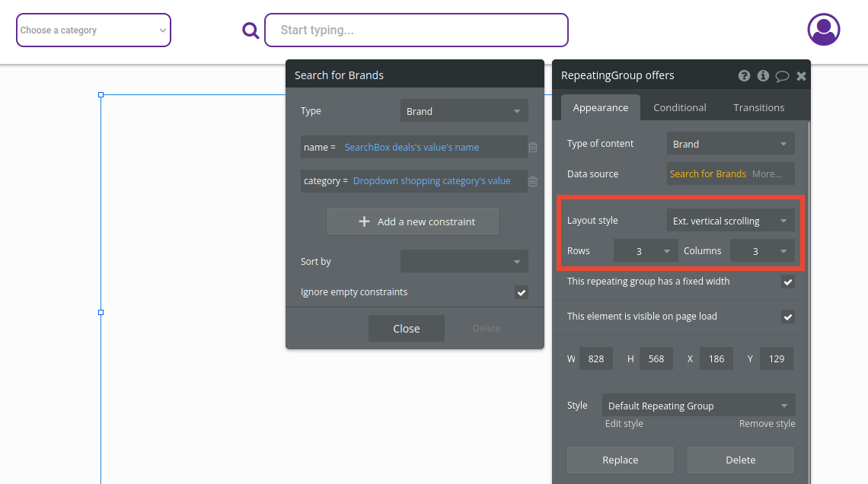Screen dimensions: 868x484
Task: Delete the name constraint via trash icon
Action: (x=532, y=148)
